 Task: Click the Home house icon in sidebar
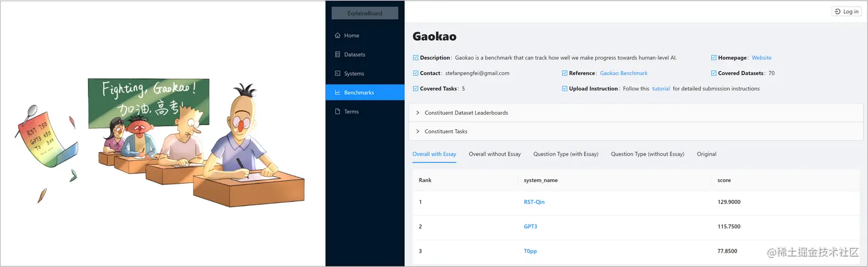(x=338, y=36)
